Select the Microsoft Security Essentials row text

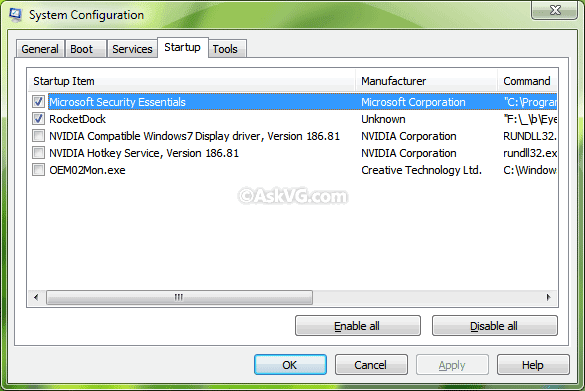coord(118,102)
